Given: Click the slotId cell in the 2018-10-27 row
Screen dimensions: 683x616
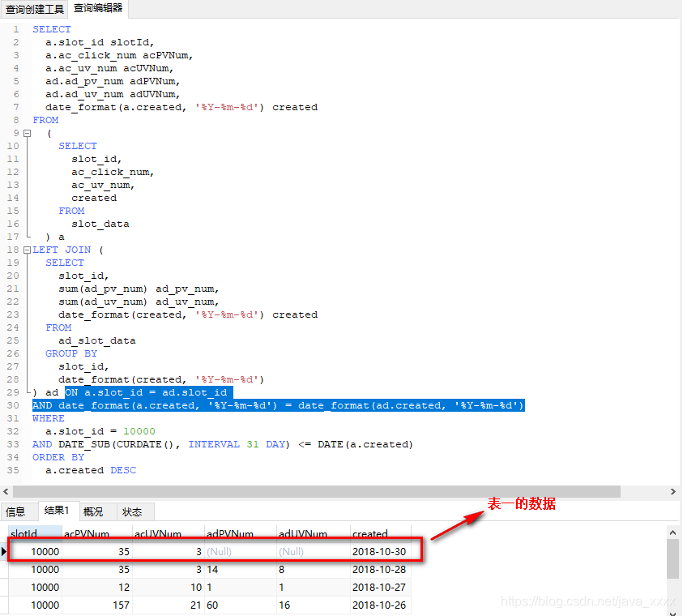Looking at the screenshot, I should 35,588.
